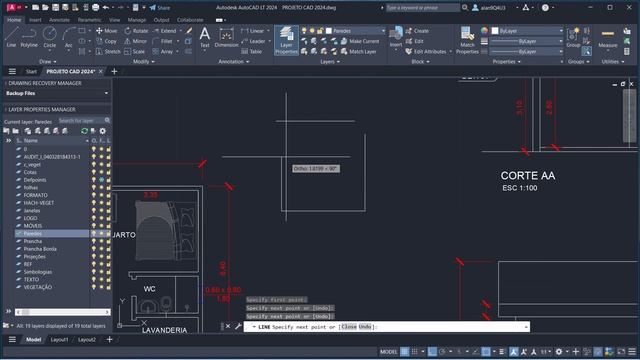Viewport: 640px width, 360px height.
Task: Expand the Utilities panel dropdown
Action: pos(613,62)
